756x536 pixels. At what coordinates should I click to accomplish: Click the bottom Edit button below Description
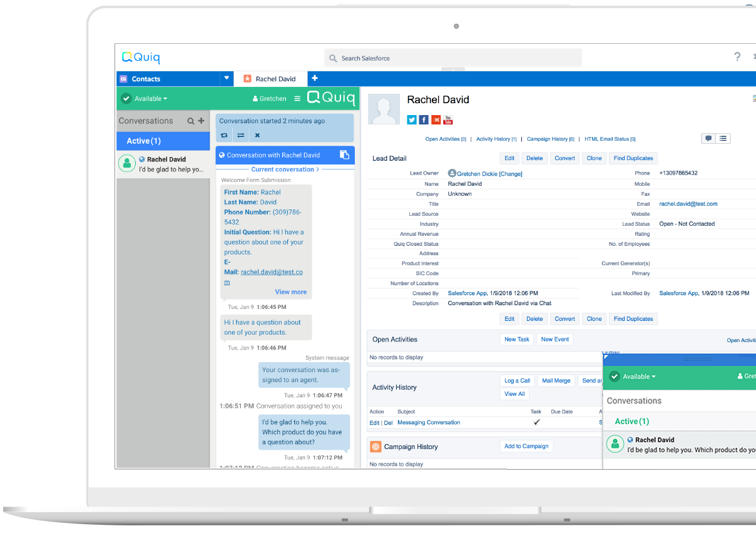tap(509, 319)
